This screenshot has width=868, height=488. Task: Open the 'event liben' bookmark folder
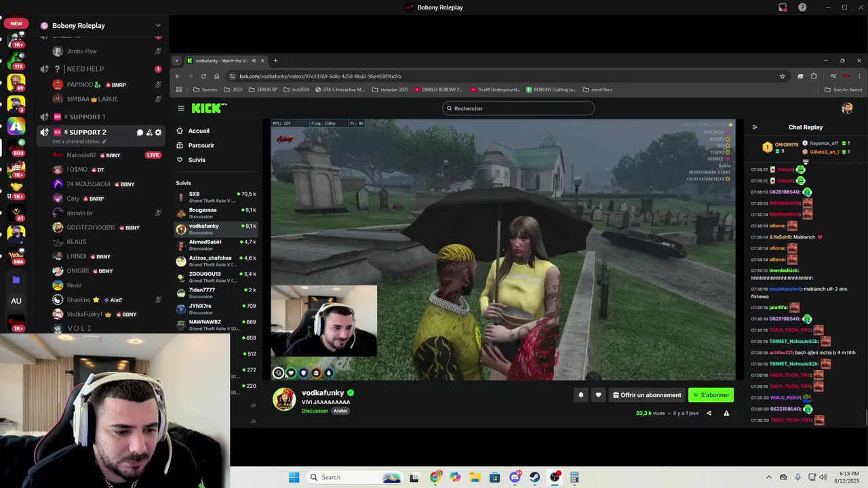click(x=597, y=89)
